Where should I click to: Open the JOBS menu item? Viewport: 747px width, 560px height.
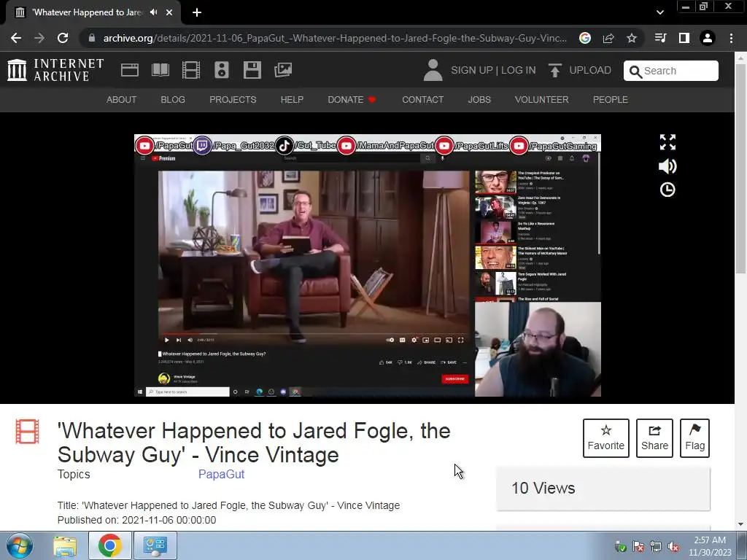(x=479, y=99)
